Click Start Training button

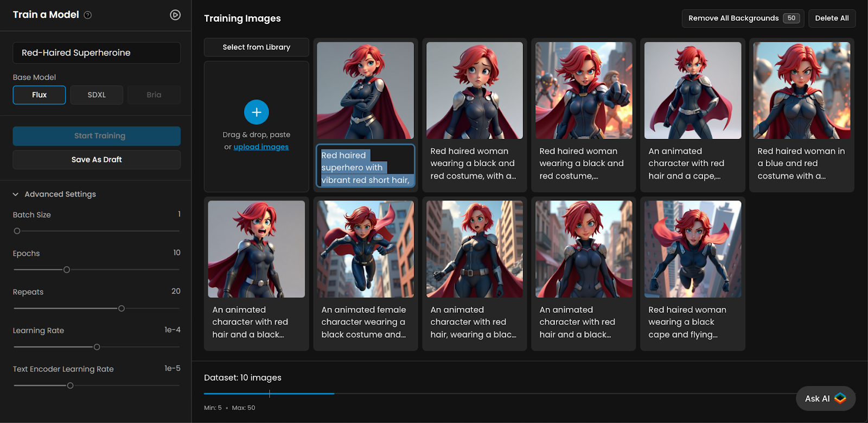[97, 136]
